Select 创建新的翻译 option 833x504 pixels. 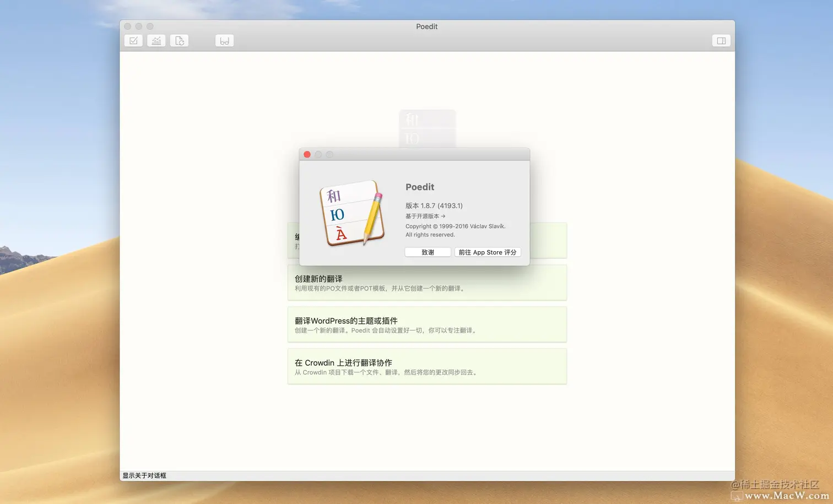[427, 283]
